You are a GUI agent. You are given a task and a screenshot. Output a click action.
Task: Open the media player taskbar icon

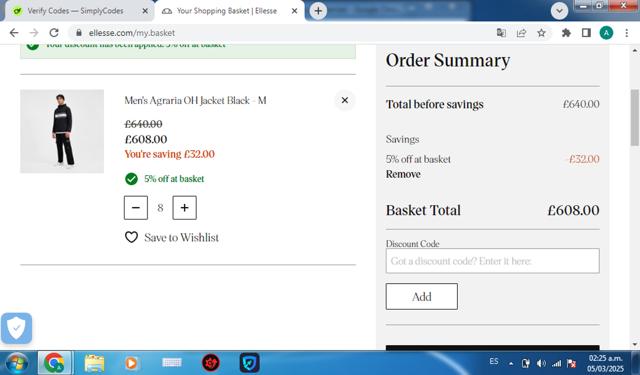(x=131, y=363)
